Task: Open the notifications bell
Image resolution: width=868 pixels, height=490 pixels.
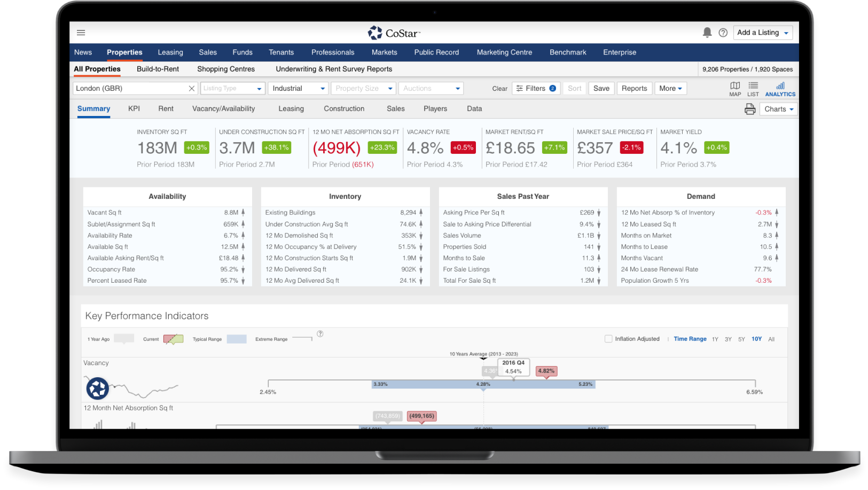Action: coord(707,33)
